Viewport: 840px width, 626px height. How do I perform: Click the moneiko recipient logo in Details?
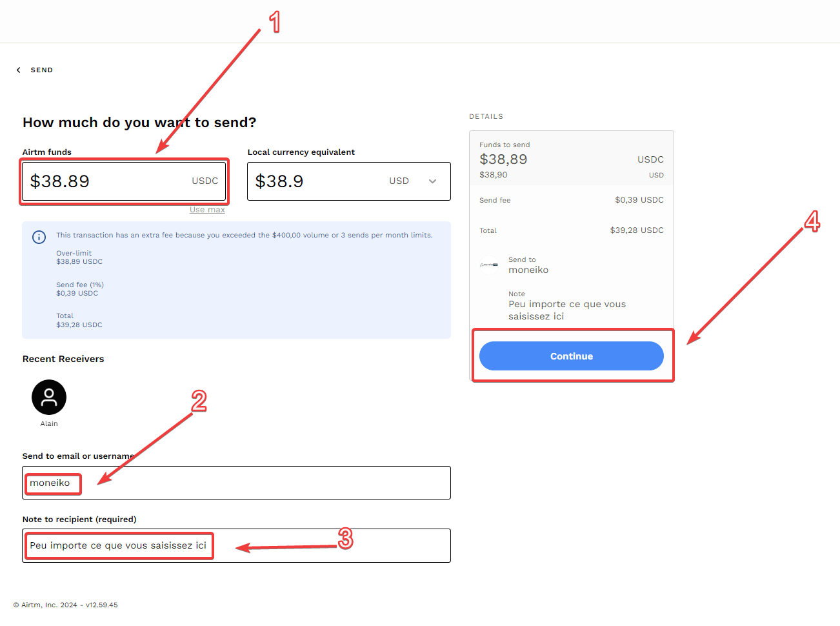[489, 265]
